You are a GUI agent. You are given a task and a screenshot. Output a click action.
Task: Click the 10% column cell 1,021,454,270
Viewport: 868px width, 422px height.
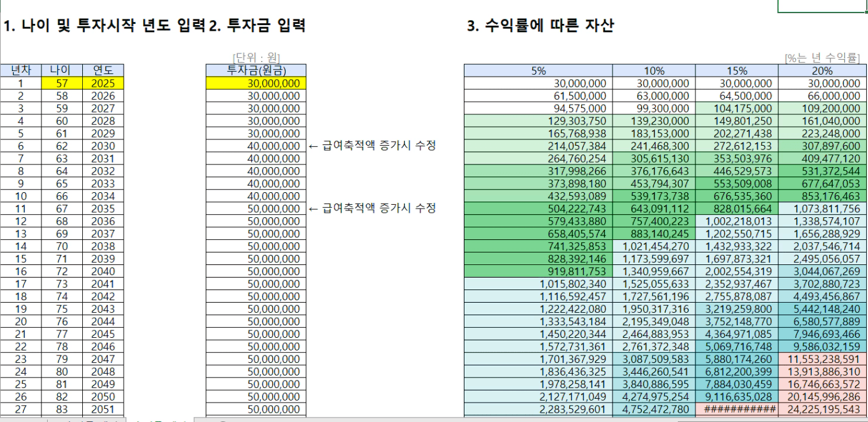click(x=654, y=246)
